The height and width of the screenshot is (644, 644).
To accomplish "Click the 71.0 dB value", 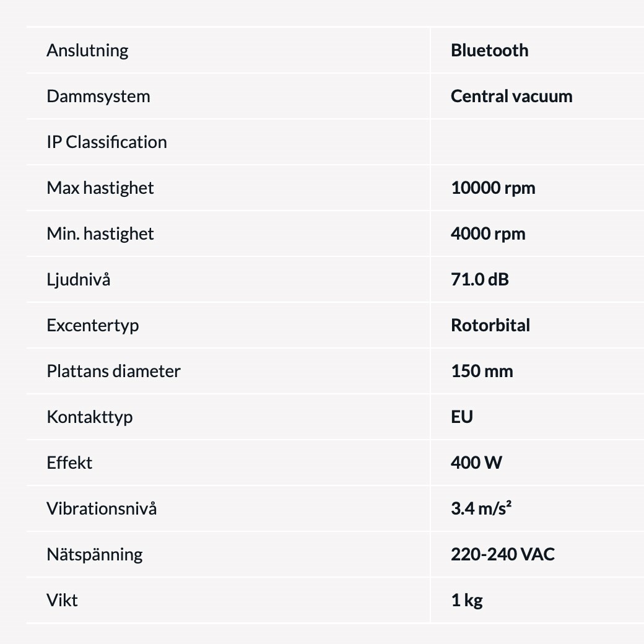I will coord(480,280).
